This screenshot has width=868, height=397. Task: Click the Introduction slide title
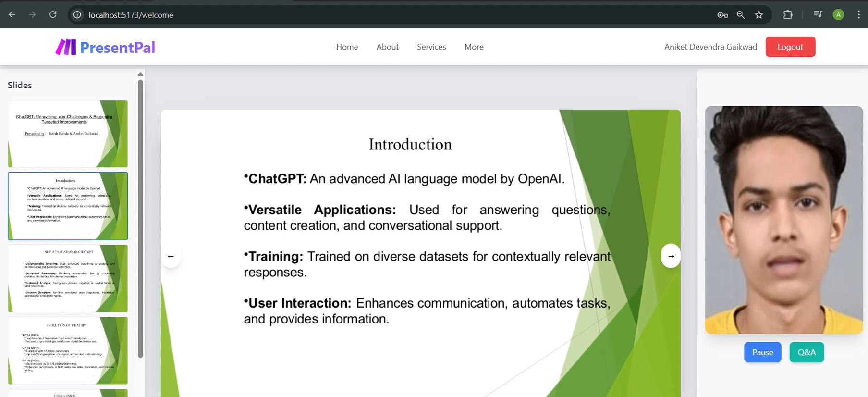[x=410, y=144]
